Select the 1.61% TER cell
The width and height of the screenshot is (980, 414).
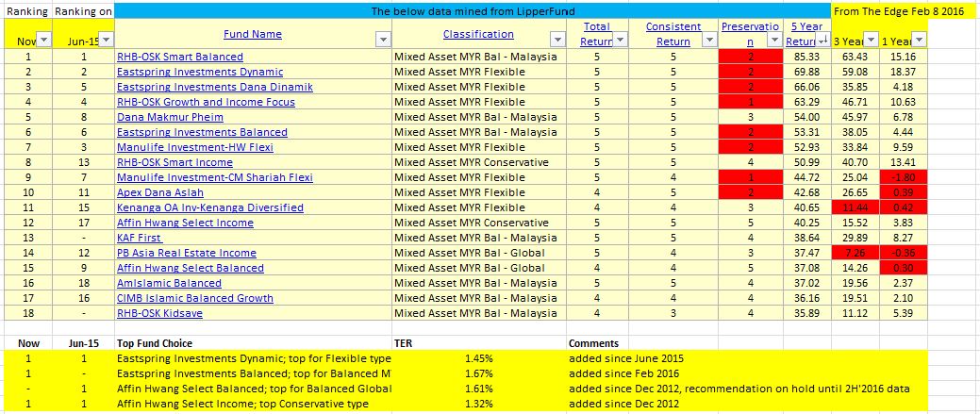click(479, 389)
